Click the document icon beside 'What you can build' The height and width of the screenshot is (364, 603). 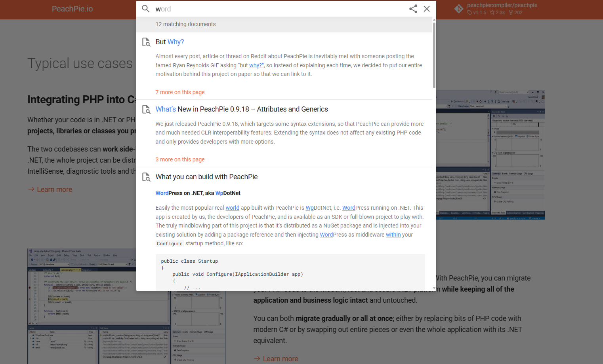(146, 177)
